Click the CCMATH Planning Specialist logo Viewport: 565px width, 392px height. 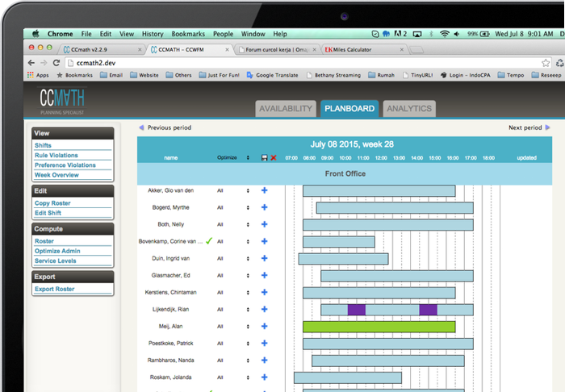62,101
